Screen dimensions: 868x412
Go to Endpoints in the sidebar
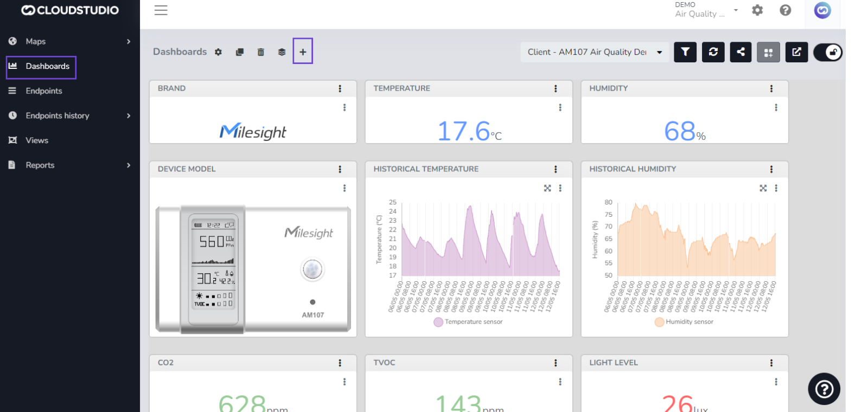click(x=43, y=91)
